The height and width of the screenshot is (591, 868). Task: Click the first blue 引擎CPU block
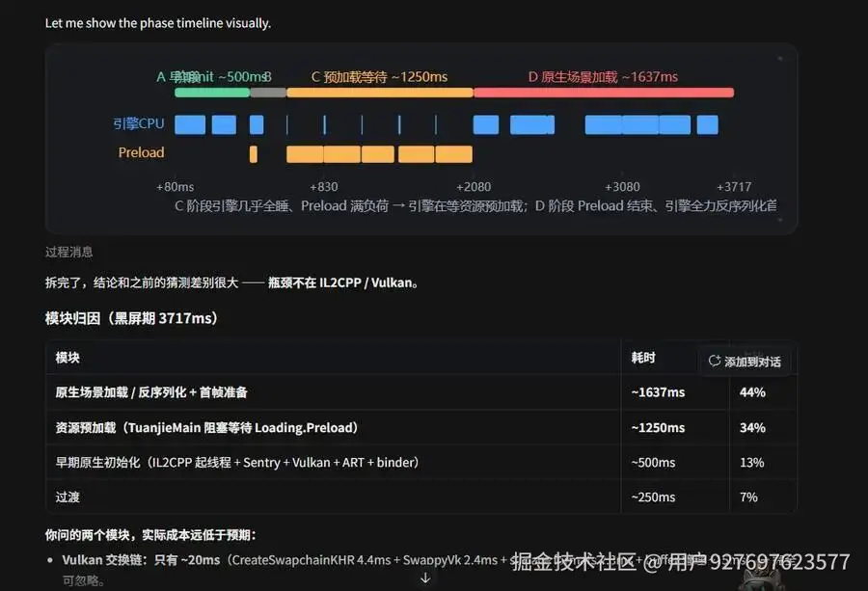coord(190,124)
